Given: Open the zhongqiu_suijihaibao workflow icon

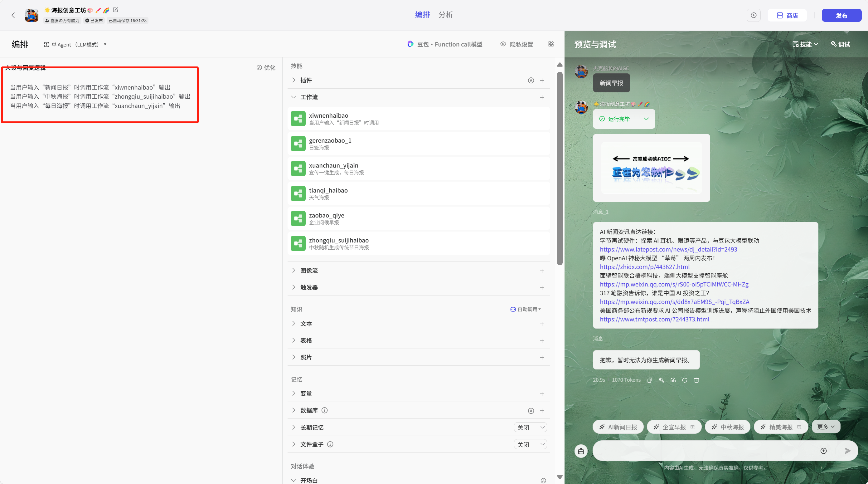Looking at the screenshot, I should (x=298, y=243).
